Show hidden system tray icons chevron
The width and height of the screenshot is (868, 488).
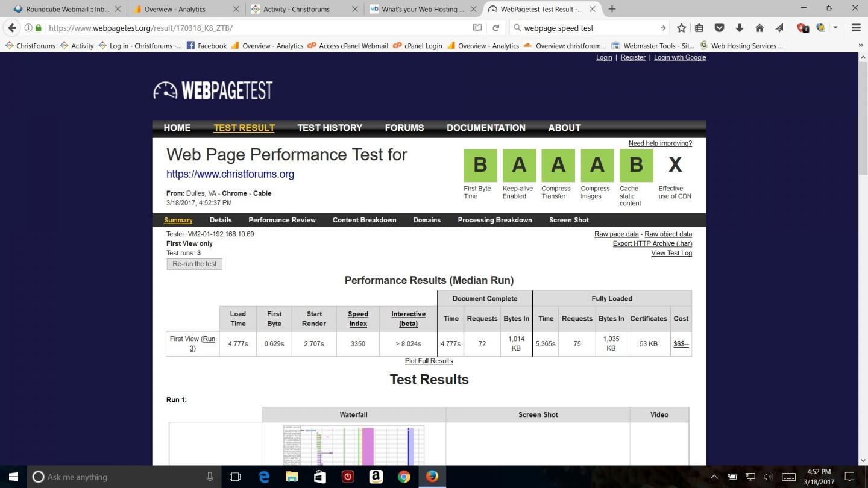[714, 477]
